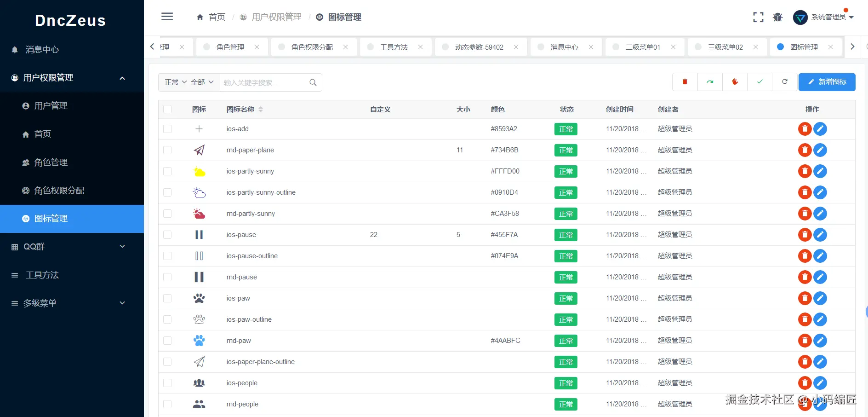868x417 pixels.
Task: Open 工具方法 sidebar item
Action: [72, 275]
